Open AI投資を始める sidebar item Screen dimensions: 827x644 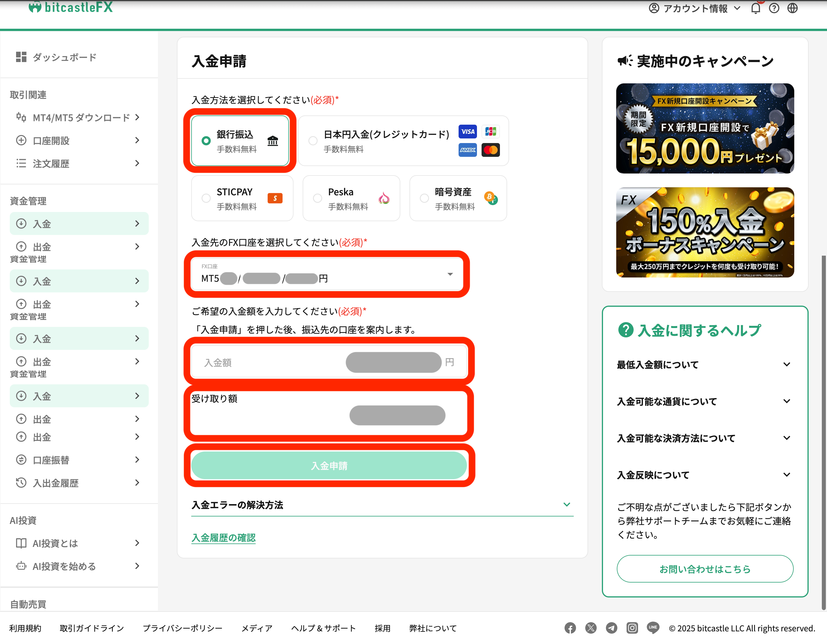[x=79, y=566]
